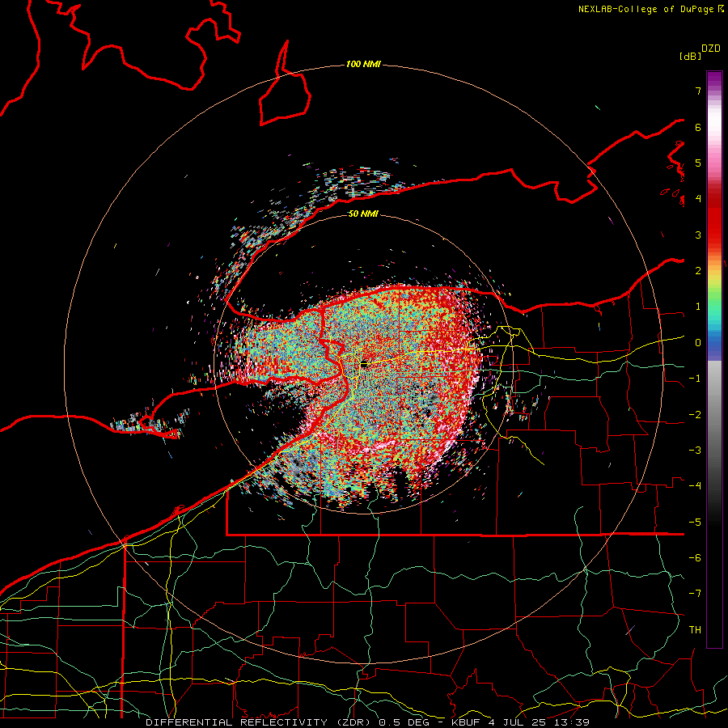
Task: Click the -7 dB legend tick label
Action: [695, 594]
